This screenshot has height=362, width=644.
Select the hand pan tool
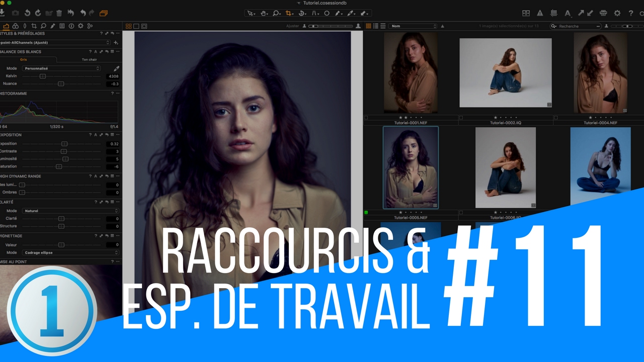(x=264, y=13)
